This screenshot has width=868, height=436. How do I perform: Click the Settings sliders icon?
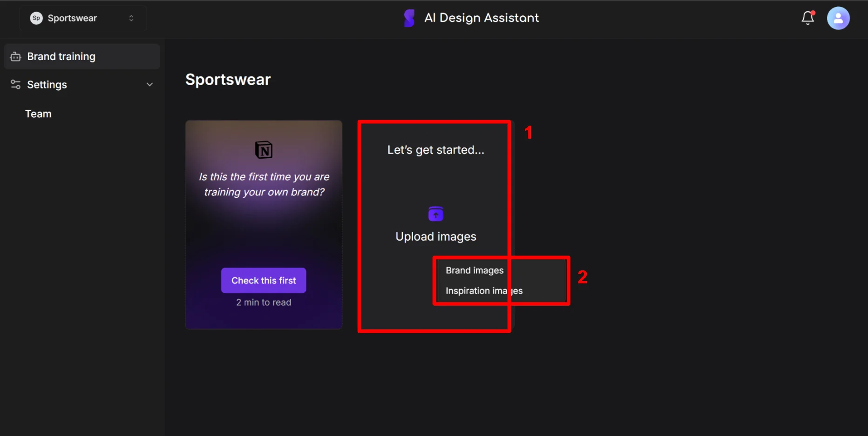[16, 84]
